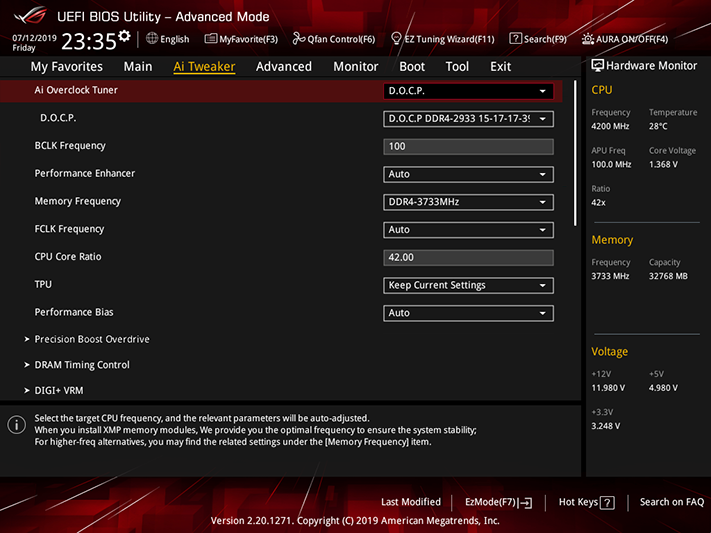Open MyFavorite(F3) icon
This screenshot has width=711, height=533.
click(210, 39)
